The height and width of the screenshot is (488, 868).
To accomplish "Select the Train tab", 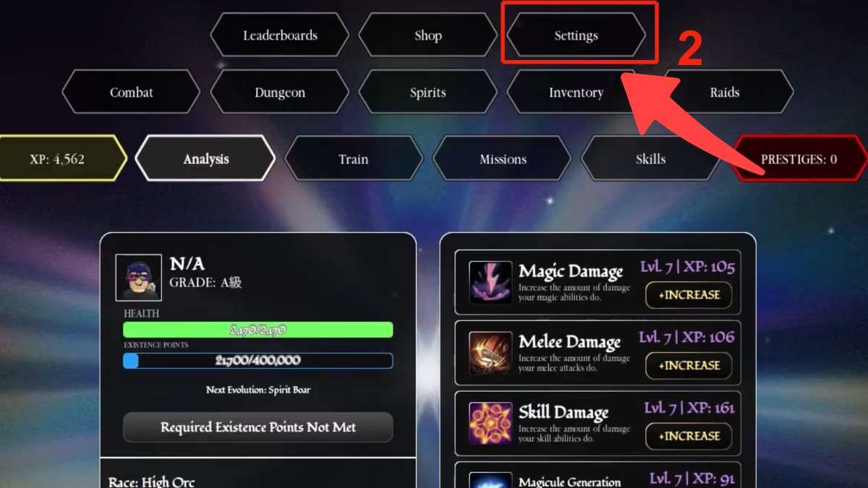I will tap(354, 159).
